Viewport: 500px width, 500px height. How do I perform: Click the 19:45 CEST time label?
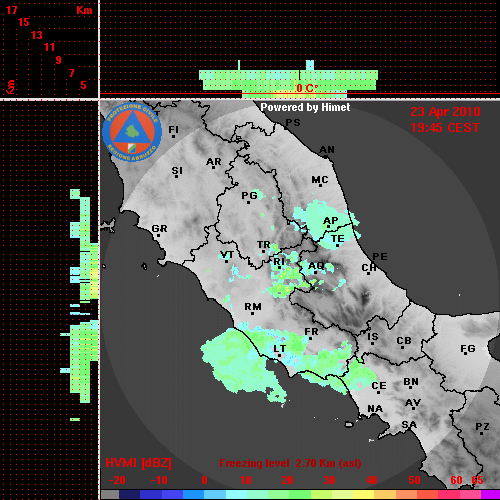click(x=445, y=128)
